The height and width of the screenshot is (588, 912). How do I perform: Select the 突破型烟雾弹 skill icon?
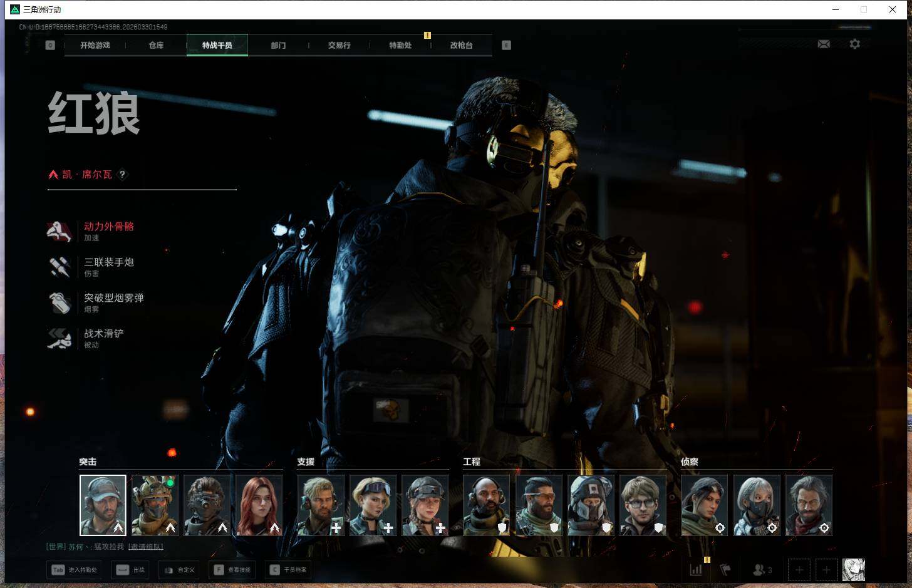click(60, 302)
